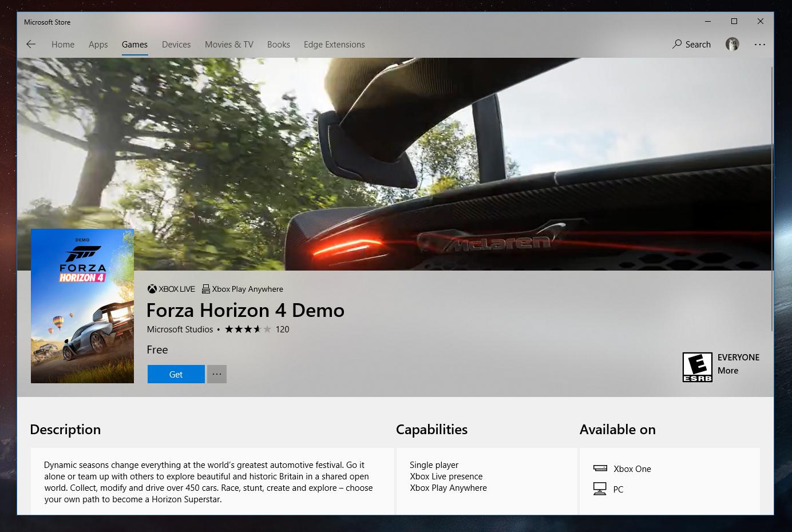
Task: Open the Books tab
Action: 279,45
